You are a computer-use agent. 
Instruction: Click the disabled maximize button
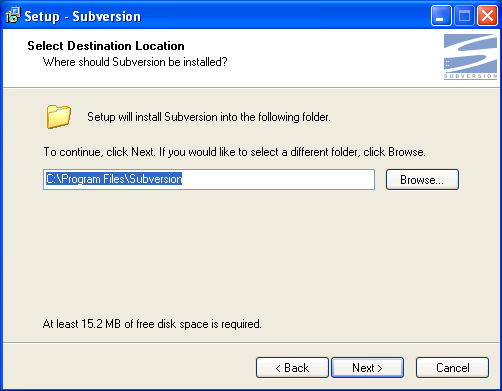pos(464,16)
